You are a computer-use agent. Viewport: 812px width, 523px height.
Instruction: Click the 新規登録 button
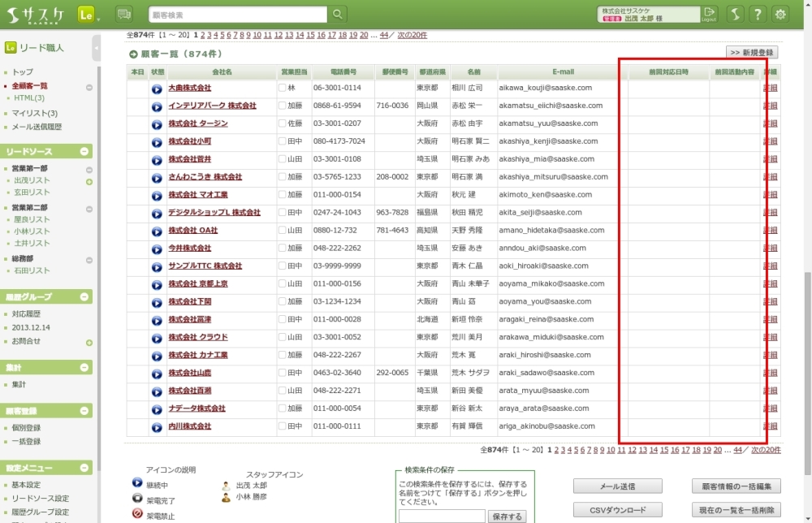pyautogui.click(x=751, y=52)
